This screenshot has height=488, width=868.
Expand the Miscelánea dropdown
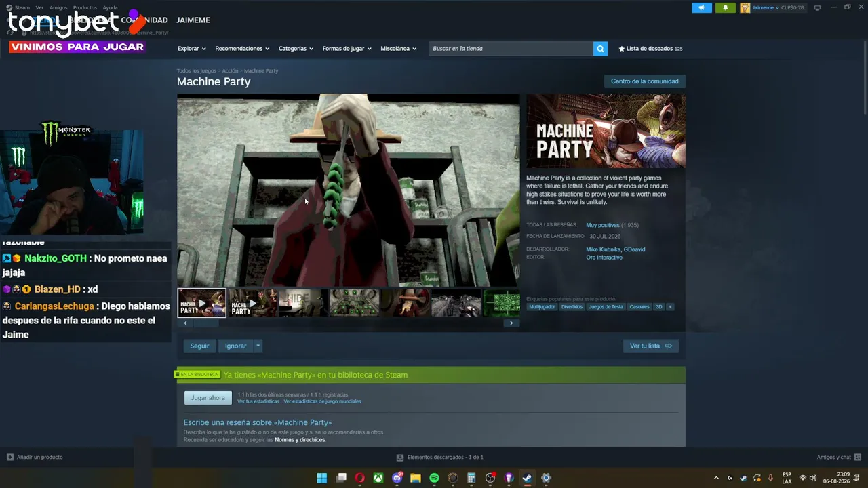(398, 49)
